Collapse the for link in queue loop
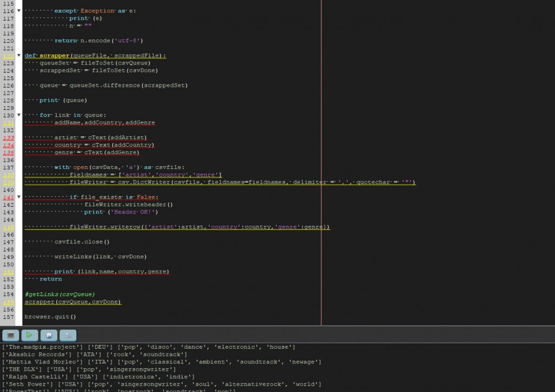Screen dimensions: 555x392 (20, 115)
